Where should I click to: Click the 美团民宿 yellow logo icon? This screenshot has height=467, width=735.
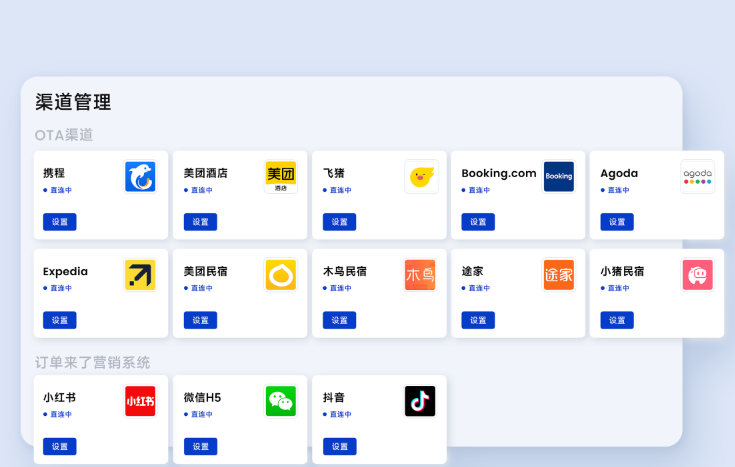pos(280,275)
